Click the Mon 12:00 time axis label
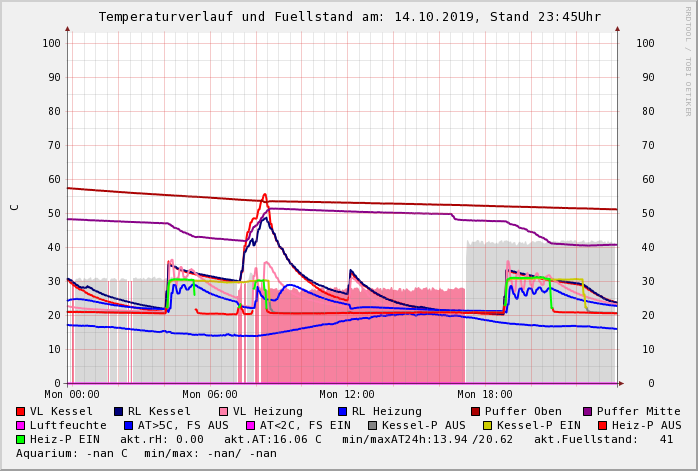 [347, 395]
